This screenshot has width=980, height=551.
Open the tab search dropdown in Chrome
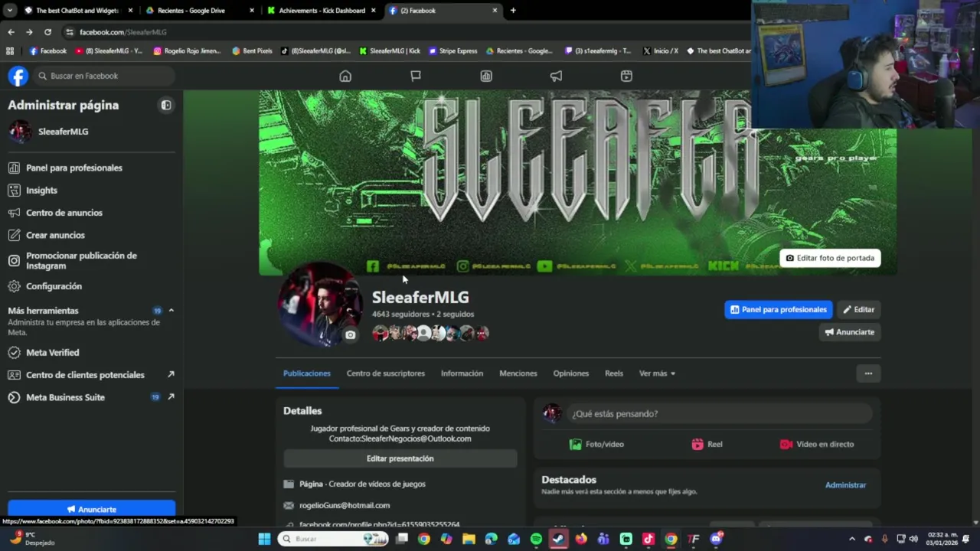[x=11, y=11]
